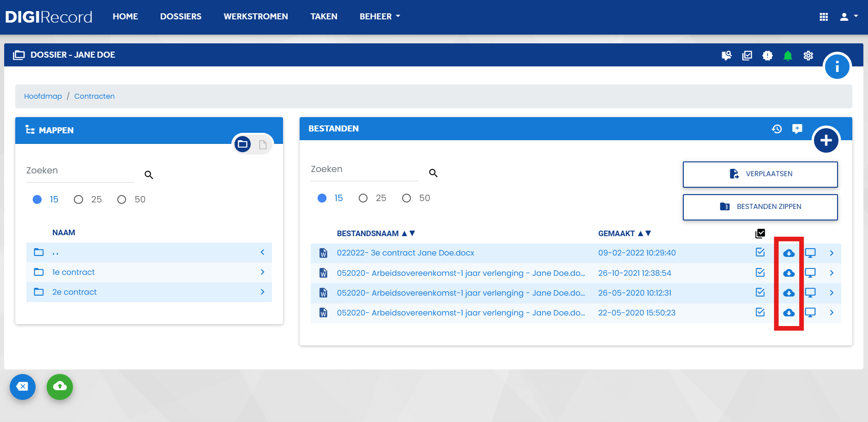868x422 pixels.
Task: Preview the 26-10-2021 document with monitor icon
Action: pyautogui.click(x=810, y=273)
